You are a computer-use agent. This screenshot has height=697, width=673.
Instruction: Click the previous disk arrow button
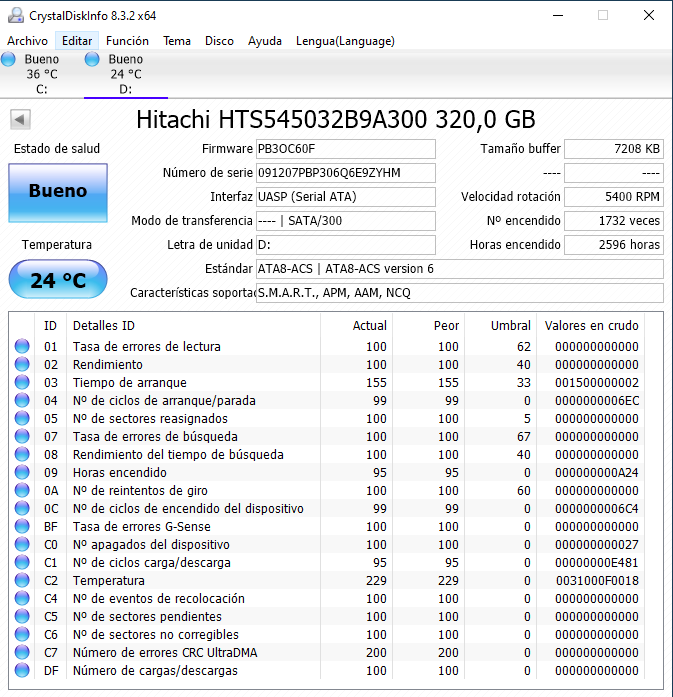tap(20, 119)
